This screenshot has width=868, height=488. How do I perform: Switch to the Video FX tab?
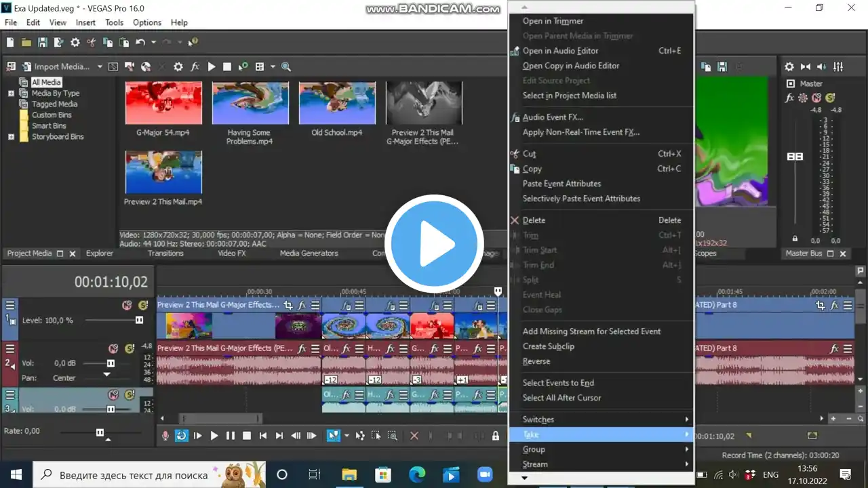tap(231, 253)
